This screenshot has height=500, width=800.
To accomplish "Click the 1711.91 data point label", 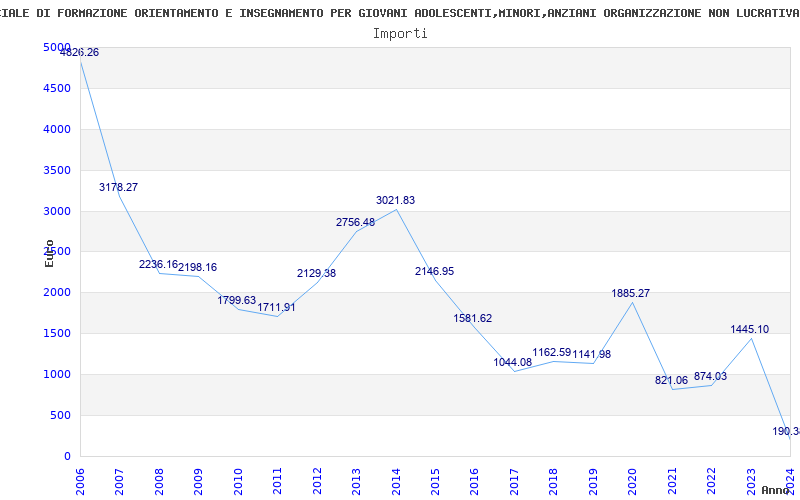I will 277,307.
